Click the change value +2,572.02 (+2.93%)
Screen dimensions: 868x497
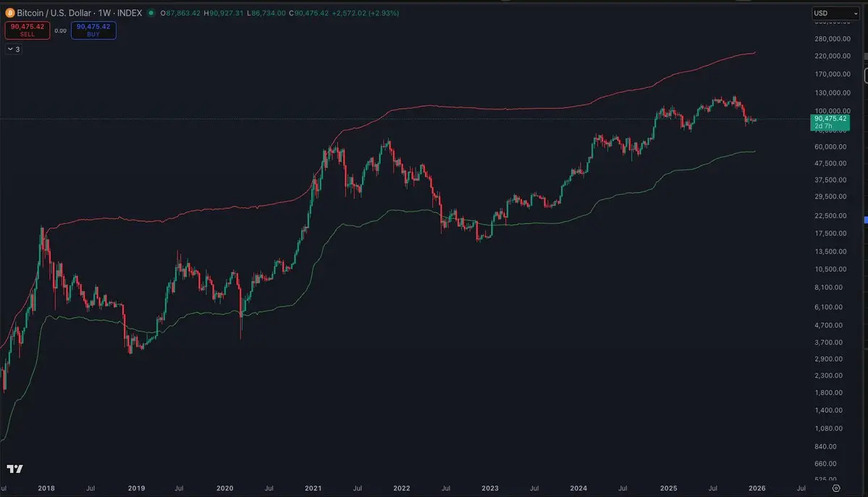pos(366,13)
